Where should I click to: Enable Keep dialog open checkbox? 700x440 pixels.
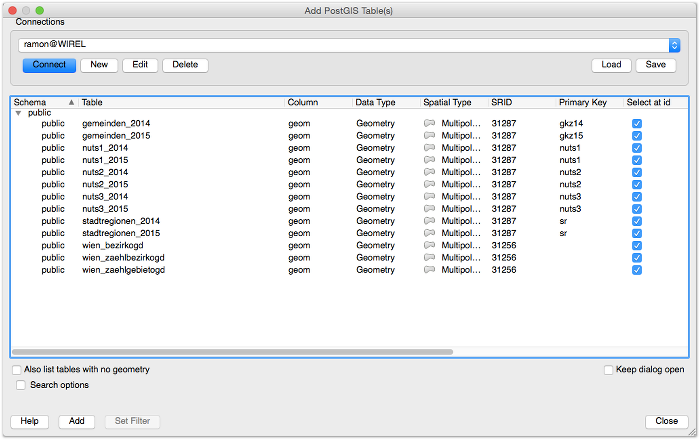coord(608,370)
